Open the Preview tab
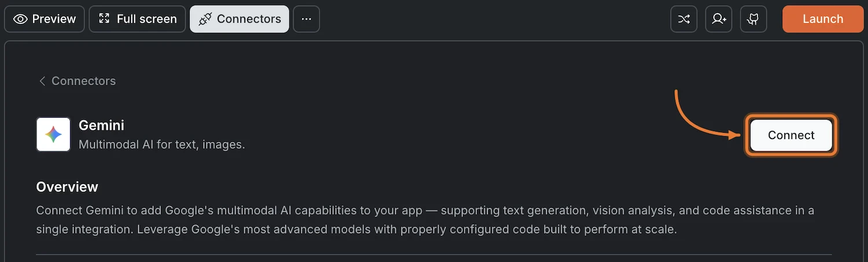 tap(45, 19)
